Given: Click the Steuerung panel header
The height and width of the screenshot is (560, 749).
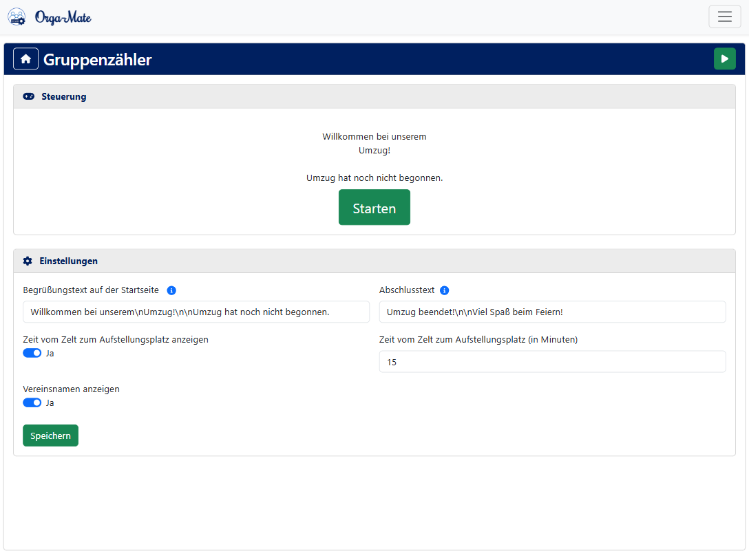Looking at the screenshot, I should 374,96.
